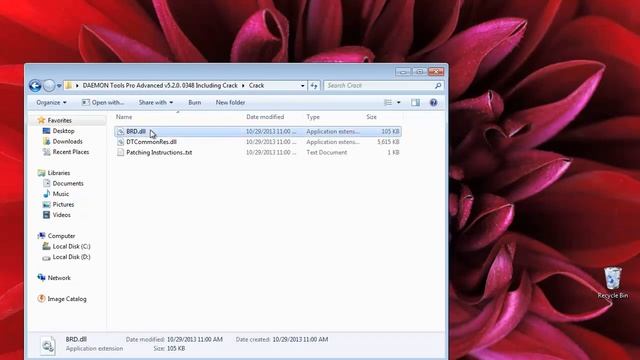
Task: Select Computer in navigation pane
Action: [61, 236]
